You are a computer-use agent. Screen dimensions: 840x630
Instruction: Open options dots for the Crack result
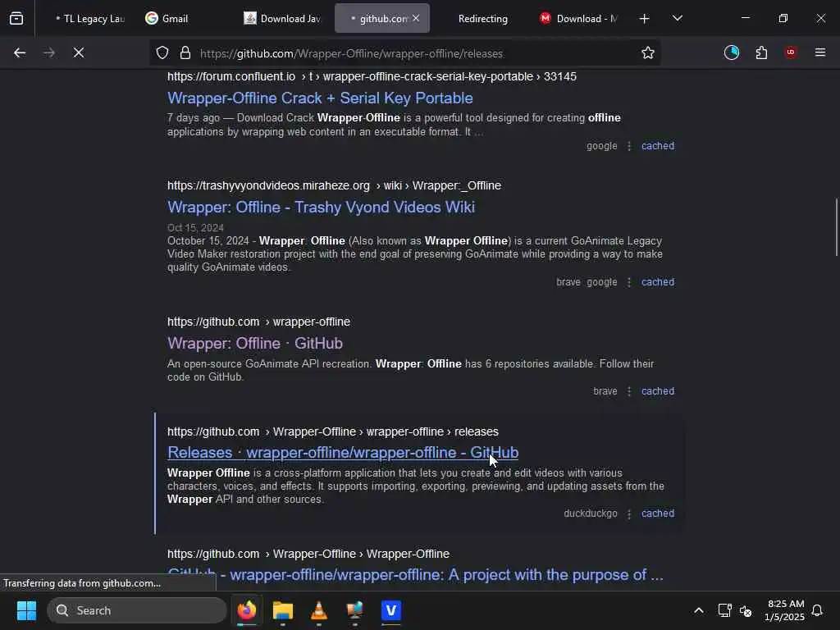(x=629, y=146)
